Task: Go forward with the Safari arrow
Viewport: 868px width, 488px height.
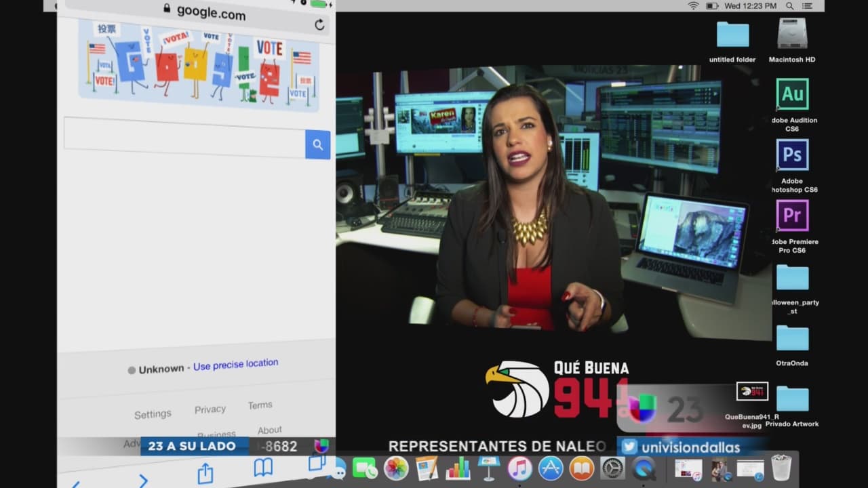Action: tap(143, 481)
